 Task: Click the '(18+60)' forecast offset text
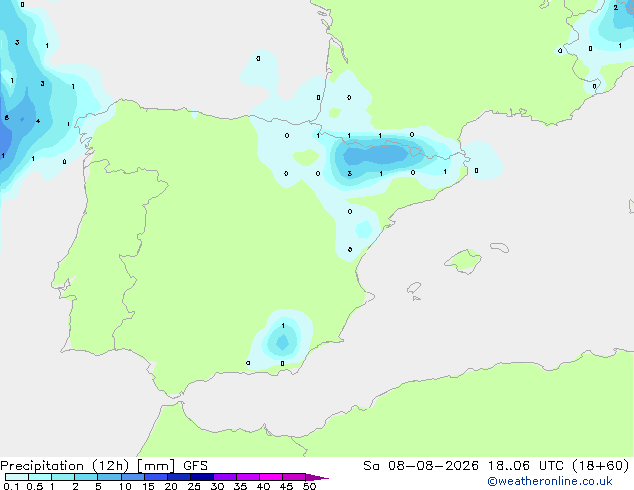[601, 466]
